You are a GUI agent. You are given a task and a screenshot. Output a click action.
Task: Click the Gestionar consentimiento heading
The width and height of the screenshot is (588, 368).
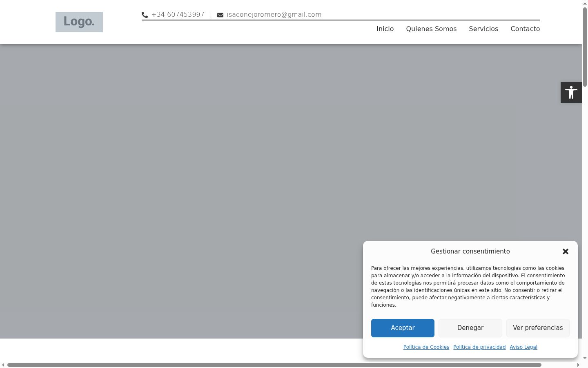470,251
